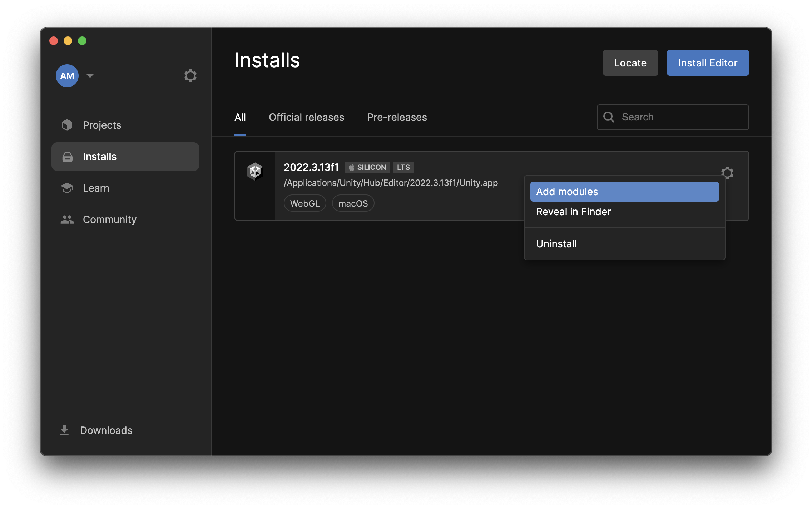812x509 pixels.
Task: Open Community using the people icon
Action: point(67,219)
